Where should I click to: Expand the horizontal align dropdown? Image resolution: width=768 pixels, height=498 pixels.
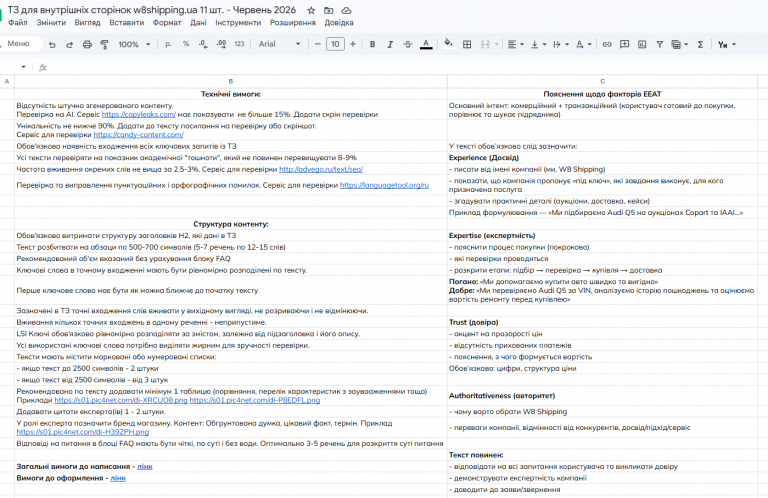tap(515, 45)
